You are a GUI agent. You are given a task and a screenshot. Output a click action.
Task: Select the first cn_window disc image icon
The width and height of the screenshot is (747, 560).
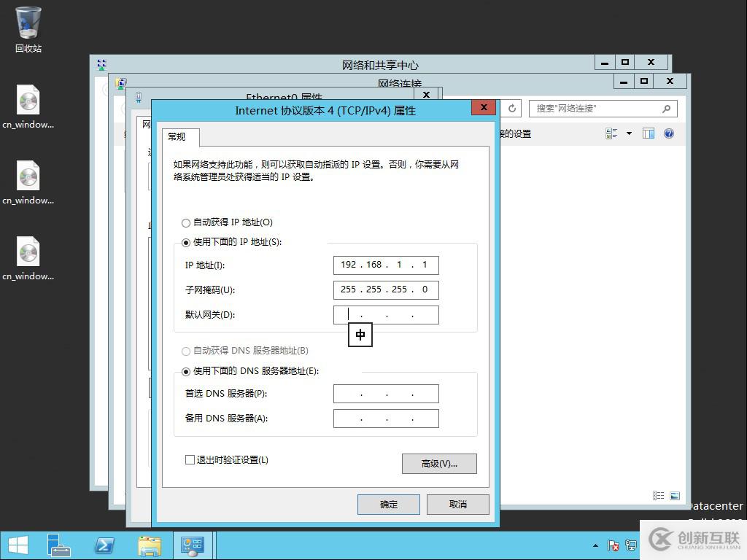coord(28,106)
